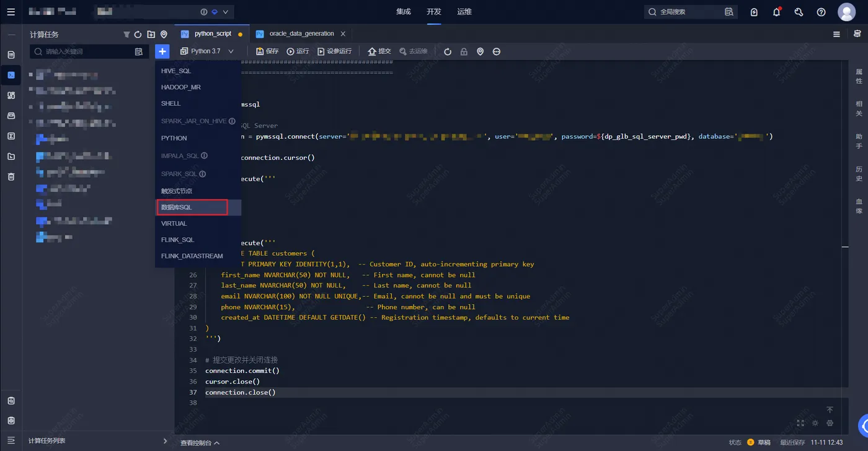The height and width of the screenshot is (451, 868).
Task: Open the wrench tools icon
Action: pos(799,12)
